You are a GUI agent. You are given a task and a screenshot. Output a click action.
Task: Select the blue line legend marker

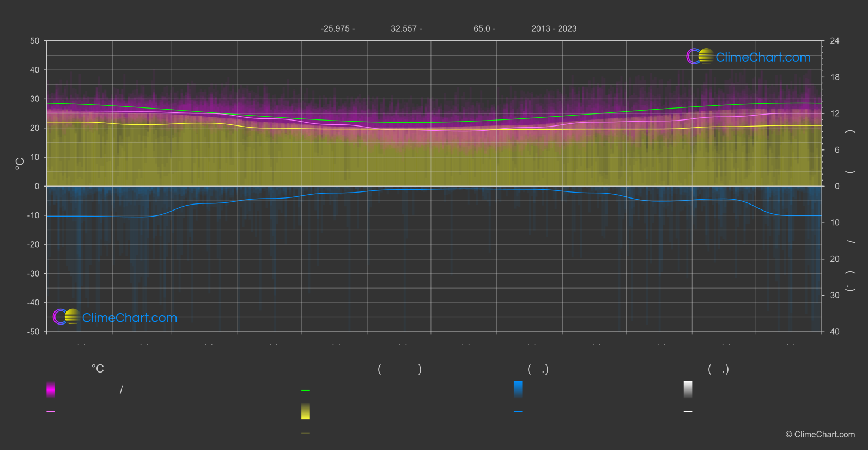518,412
